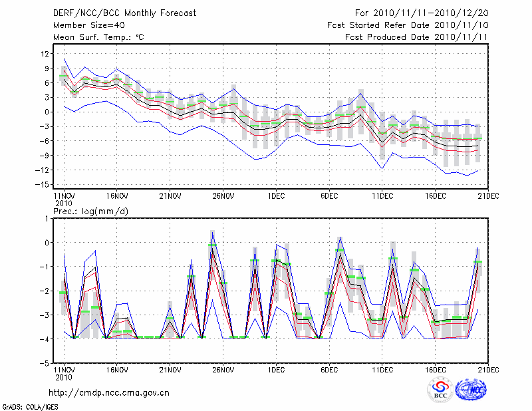Click 6DEC marker on precipitation chart axis

click(x=329, y=368)
